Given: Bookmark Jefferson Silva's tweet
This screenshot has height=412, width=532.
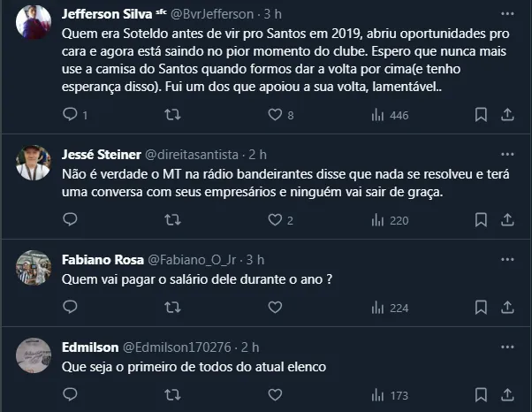Looking at the screenshot, I should tap(481, 114).
